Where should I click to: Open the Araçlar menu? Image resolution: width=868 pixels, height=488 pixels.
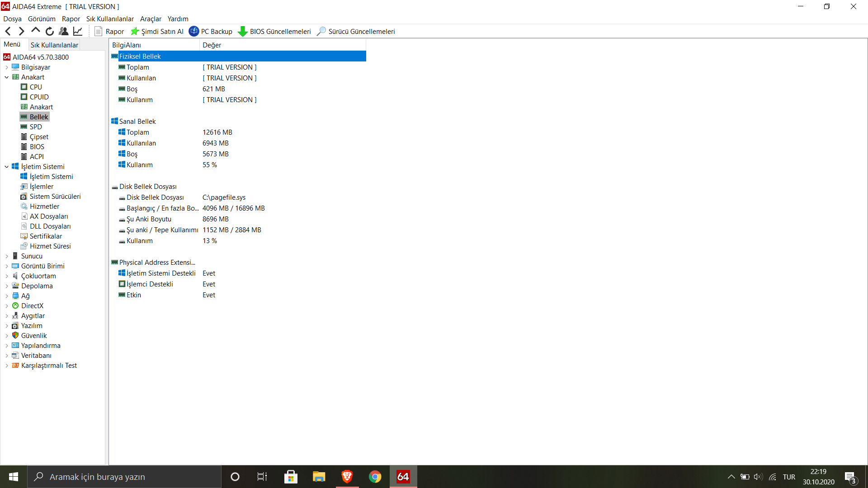(x=150, y=19)
